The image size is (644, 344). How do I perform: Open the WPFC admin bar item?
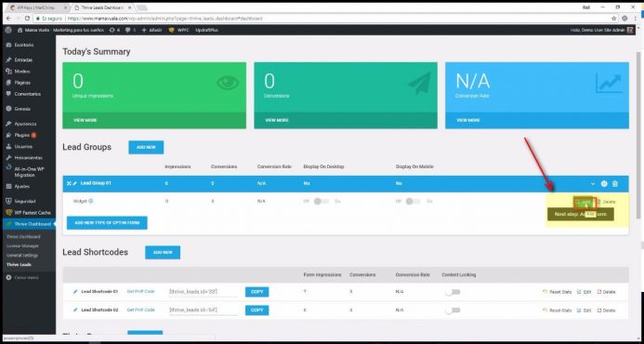click(178, 30)
